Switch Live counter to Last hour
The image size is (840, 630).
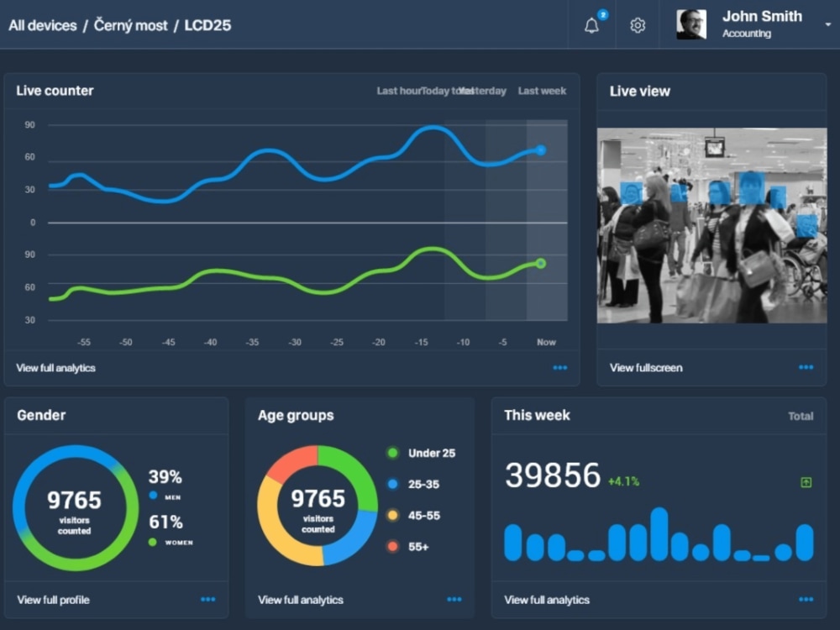tap(398, 91)
